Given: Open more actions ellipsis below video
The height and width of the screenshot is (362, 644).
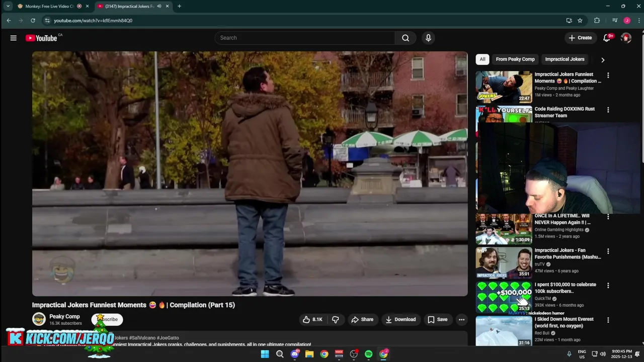Looking at the screenshot, I should click(x=461, y=319).
